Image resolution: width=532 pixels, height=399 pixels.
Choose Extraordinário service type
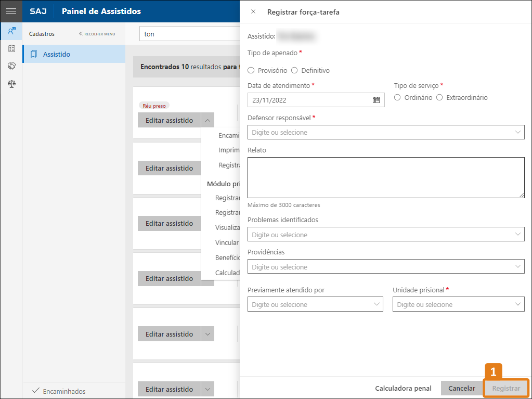pyautogui.click(x=439, y=97)
